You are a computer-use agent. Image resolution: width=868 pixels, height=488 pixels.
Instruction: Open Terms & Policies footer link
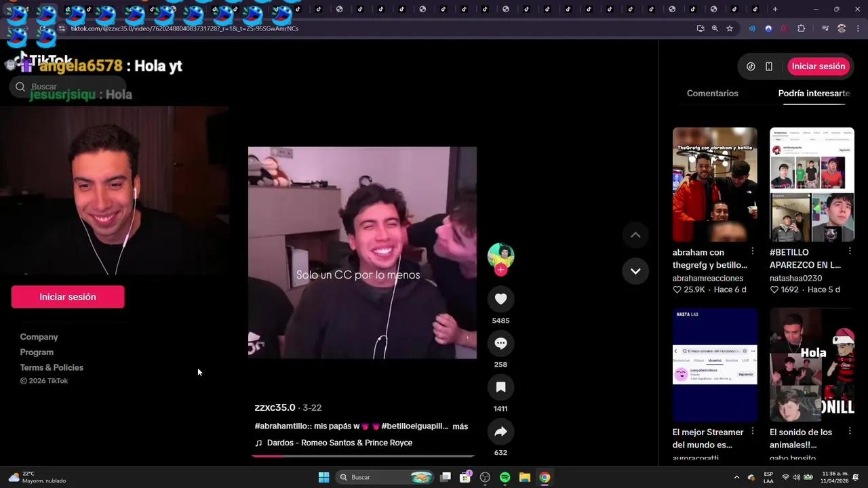tap(52, 367)
